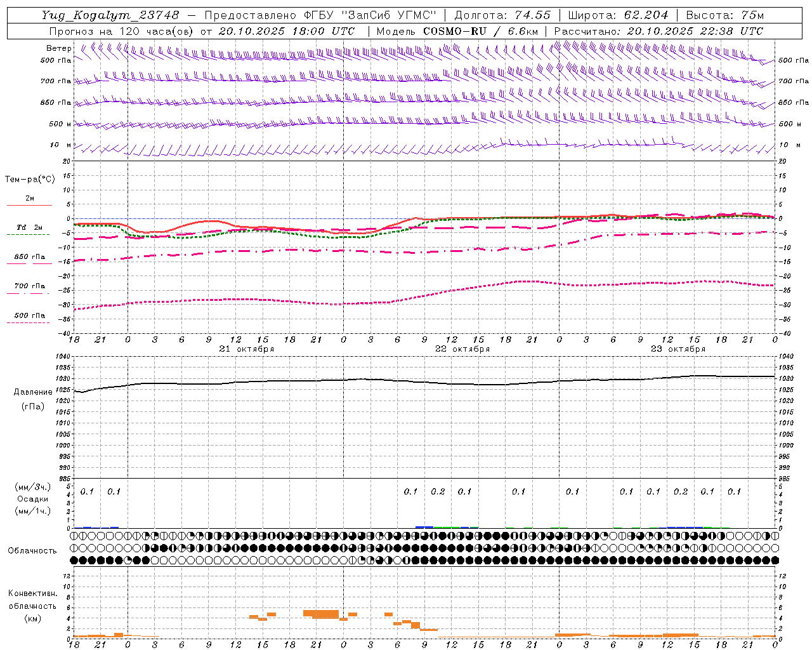Select the forecast start 20.10.2025 18:00 UTC

[287, 31]
